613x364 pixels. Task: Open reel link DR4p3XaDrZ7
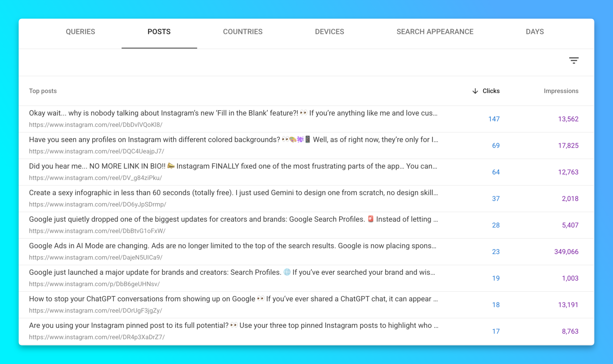[x=97, y=337]
